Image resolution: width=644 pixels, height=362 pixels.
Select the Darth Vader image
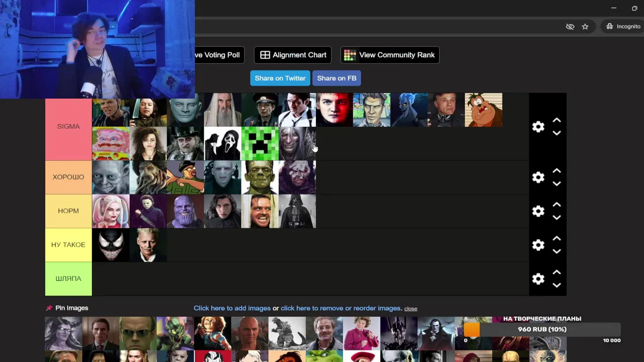pos(297,211)
